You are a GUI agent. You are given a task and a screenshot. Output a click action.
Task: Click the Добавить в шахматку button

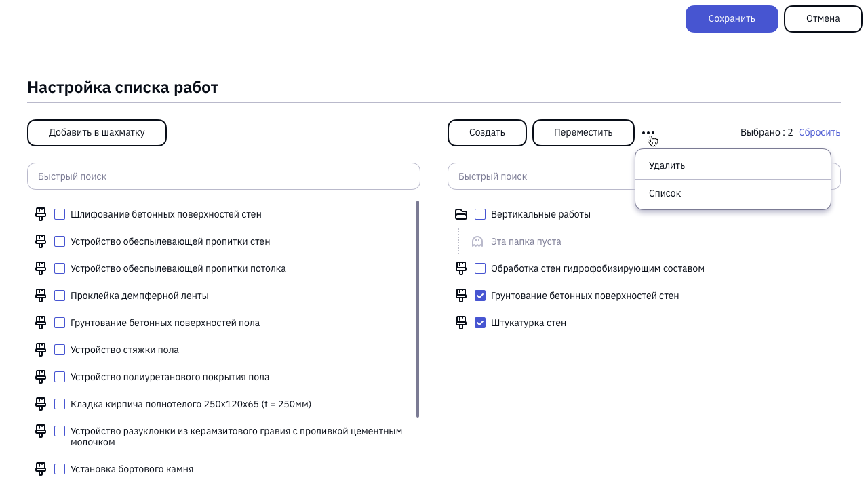tap(97, 133)
